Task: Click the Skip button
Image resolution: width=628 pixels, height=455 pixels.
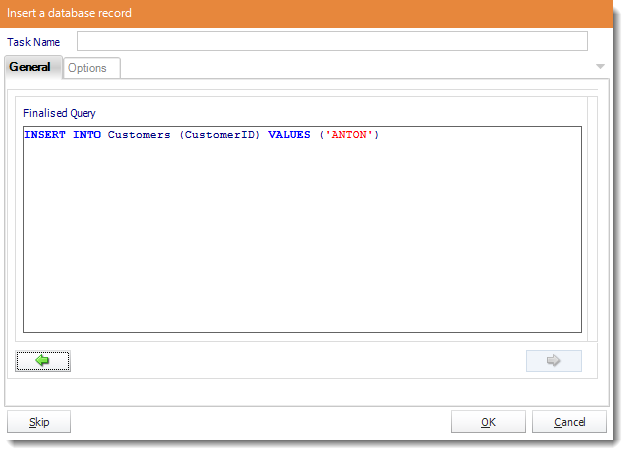Action: click(39, 422)
